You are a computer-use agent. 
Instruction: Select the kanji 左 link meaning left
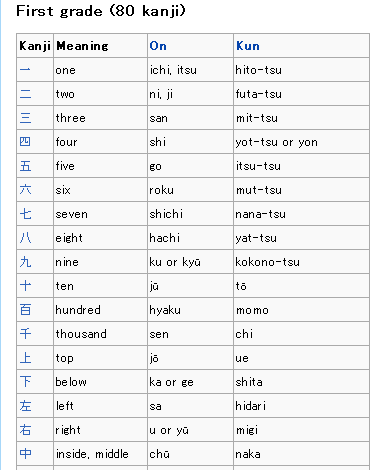[25, 406]
